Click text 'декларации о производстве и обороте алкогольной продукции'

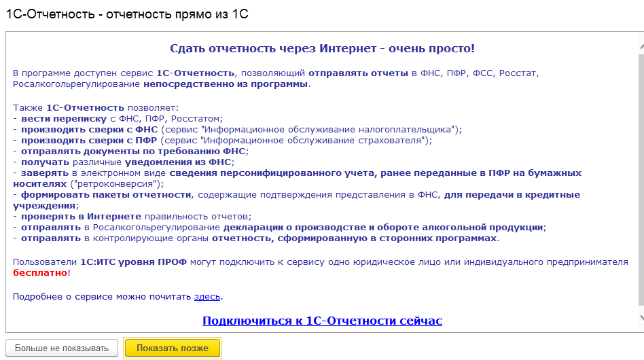coord(383,228)
